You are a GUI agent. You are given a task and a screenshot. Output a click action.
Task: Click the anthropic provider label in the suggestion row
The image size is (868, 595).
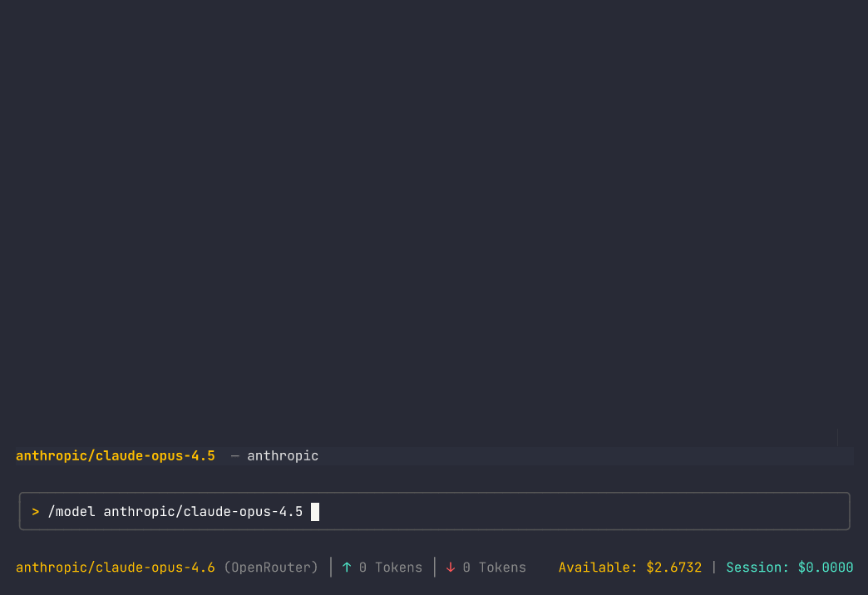(283, 455)
